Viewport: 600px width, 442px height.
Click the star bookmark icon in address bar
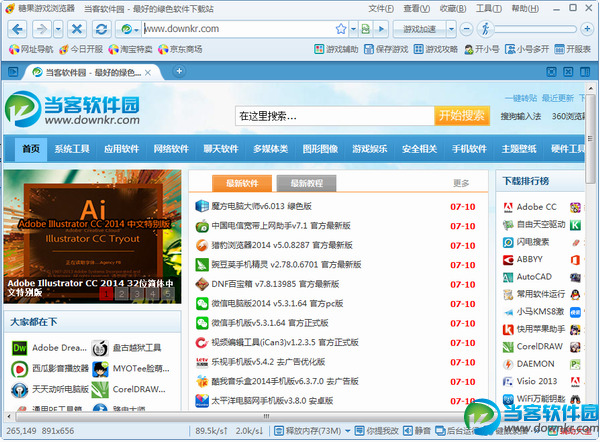pyautogui.click(x=341, y=28)
